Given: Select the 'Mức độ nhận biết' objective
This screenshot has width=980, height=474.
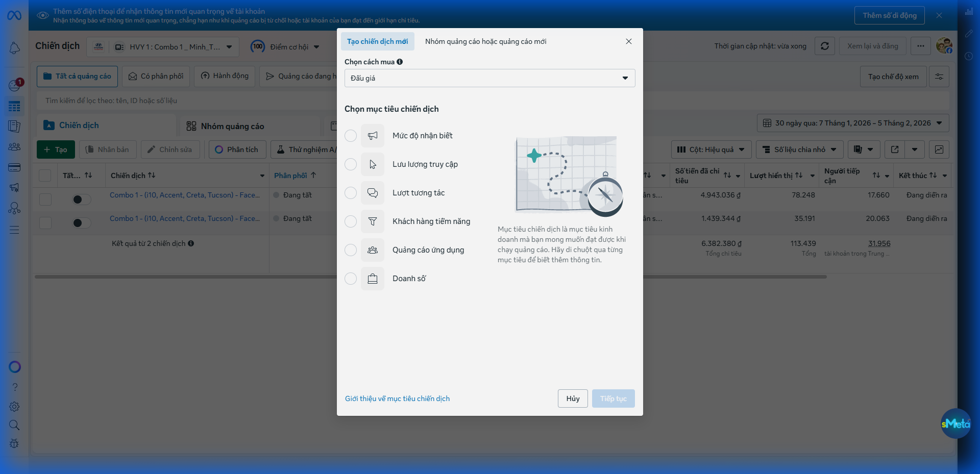Looking at the screenshot, I should [351, 136].
